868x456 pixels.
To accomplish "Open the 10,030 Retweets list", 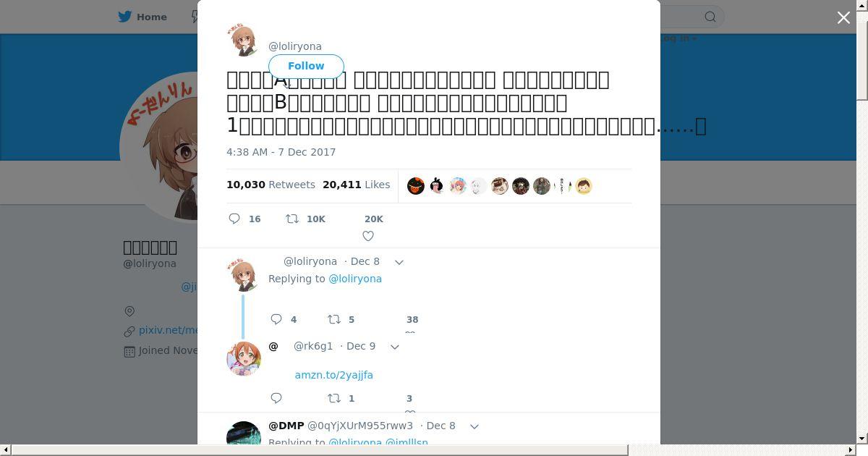I will (x=271, y=185).
